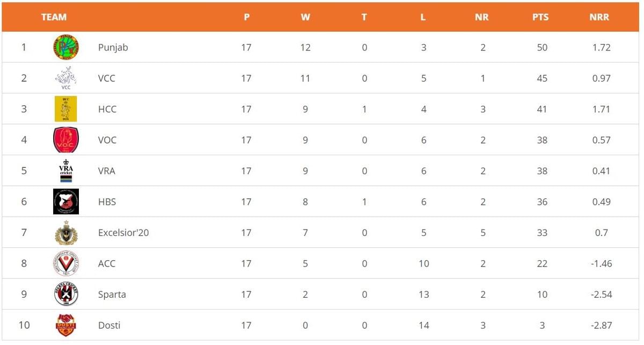
Task: Click the ACC team logo
Action: click(66, 263)
